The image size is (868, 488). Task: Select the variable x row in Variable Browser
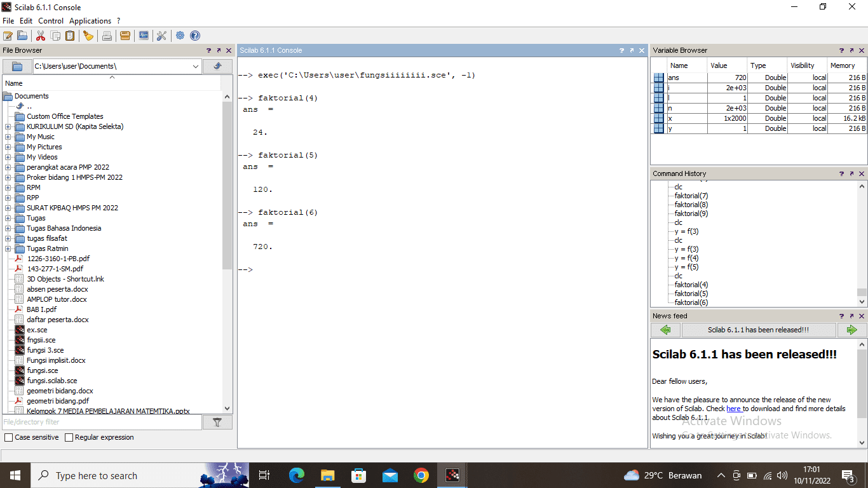click(x=759, y=118)
